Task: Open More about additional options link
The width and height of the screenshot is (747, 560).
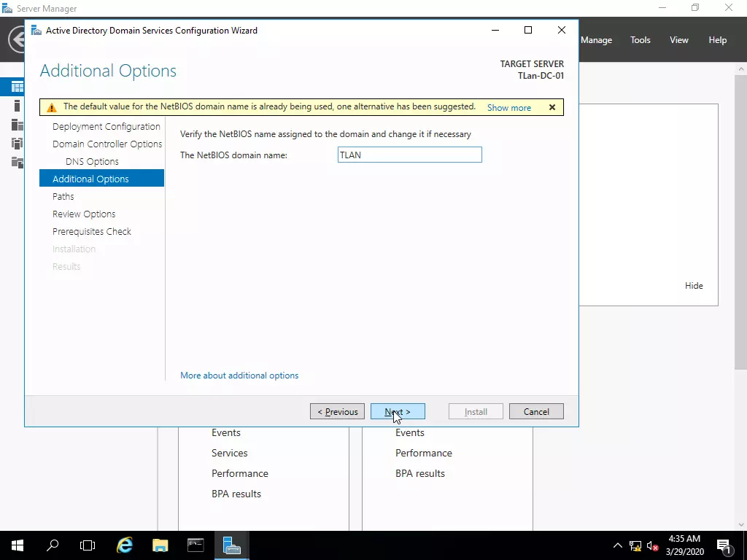Action: tap(239, 376)
